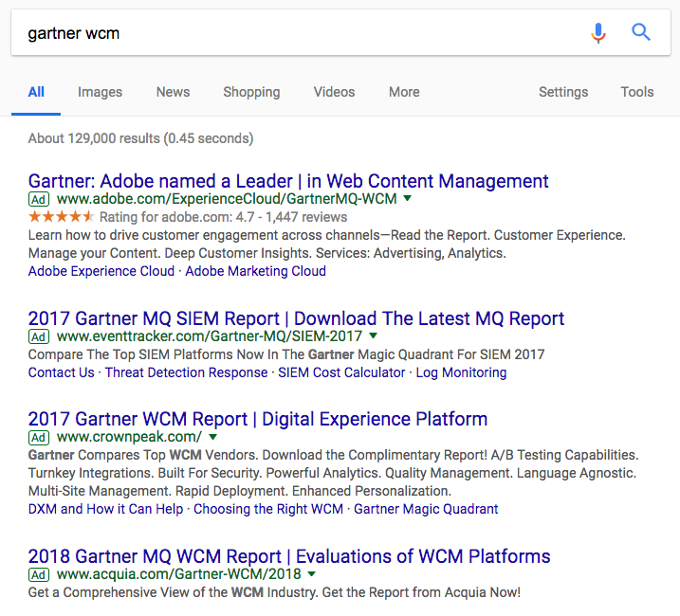
Task: Click the Ad badge beside www.crownpeak.com
Action: (39, 438)
